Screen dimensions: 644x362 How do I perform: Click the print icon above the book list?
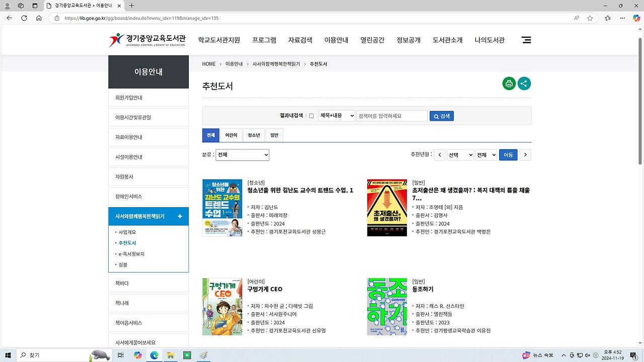[x=509, y=83]
